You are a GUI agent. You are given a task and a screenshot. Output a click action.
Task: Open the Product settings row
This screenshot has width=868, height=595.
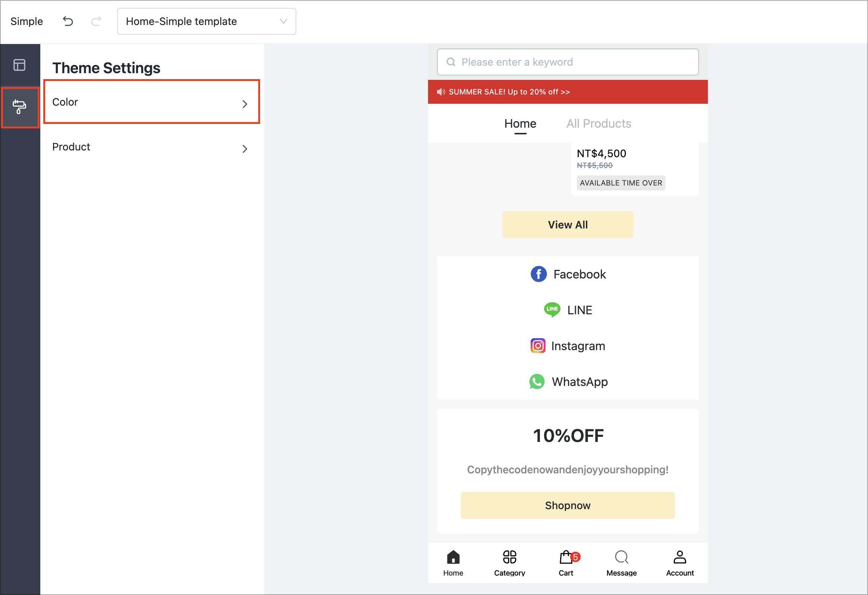[152, 147]
